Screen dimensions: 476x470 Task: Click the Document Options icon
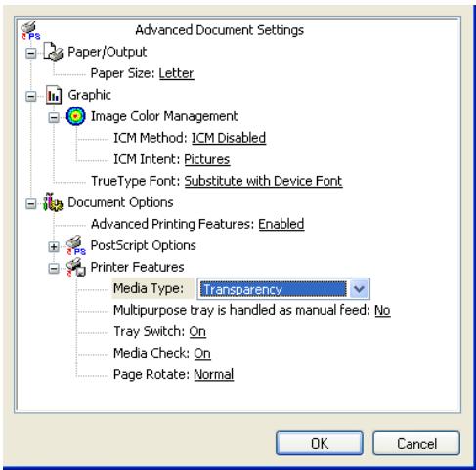click(53, 202)
